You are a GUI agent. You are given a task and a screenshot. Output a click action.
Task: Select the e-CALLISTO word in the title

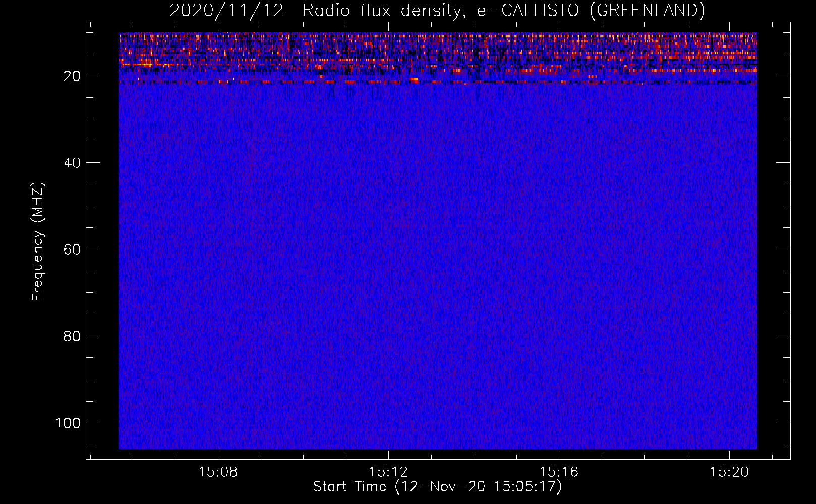[x=528, y=11]
